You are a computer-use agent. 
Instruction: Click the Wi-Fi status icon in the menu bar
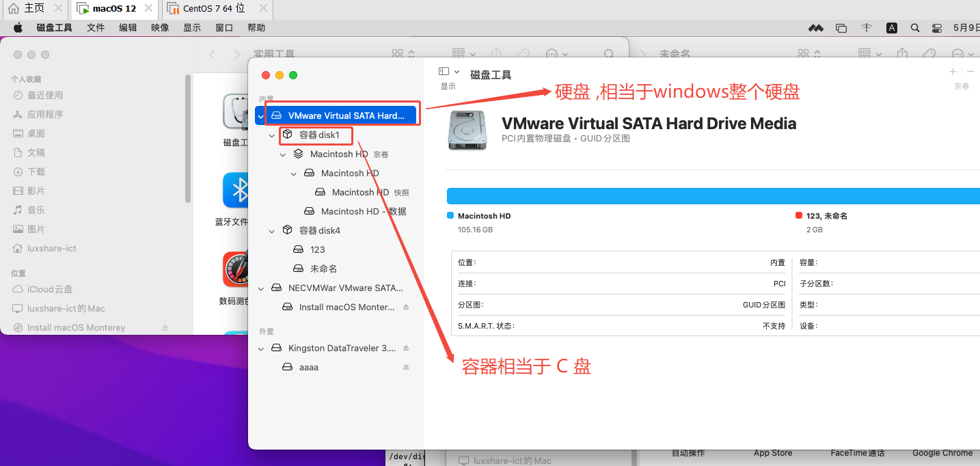867,28
